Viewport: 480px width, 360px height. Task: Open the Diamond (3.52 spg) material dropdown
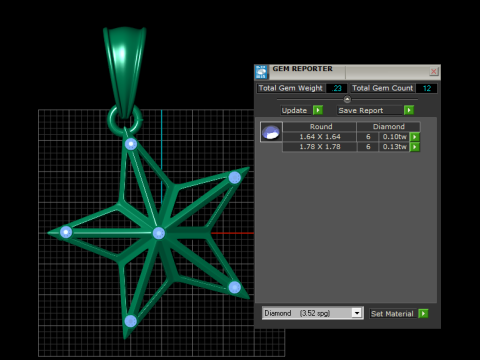(x=313, y=313)
